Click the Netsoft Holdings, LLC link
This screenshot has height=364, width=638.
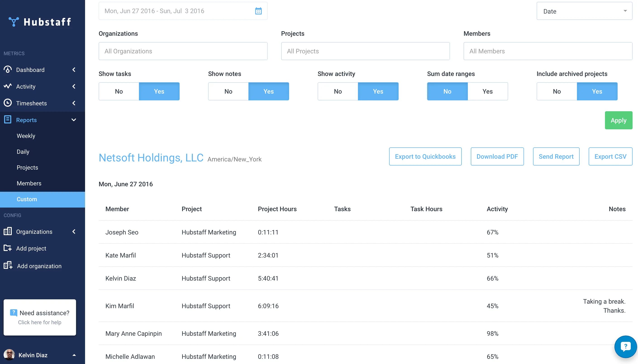(x=151, y=158)
